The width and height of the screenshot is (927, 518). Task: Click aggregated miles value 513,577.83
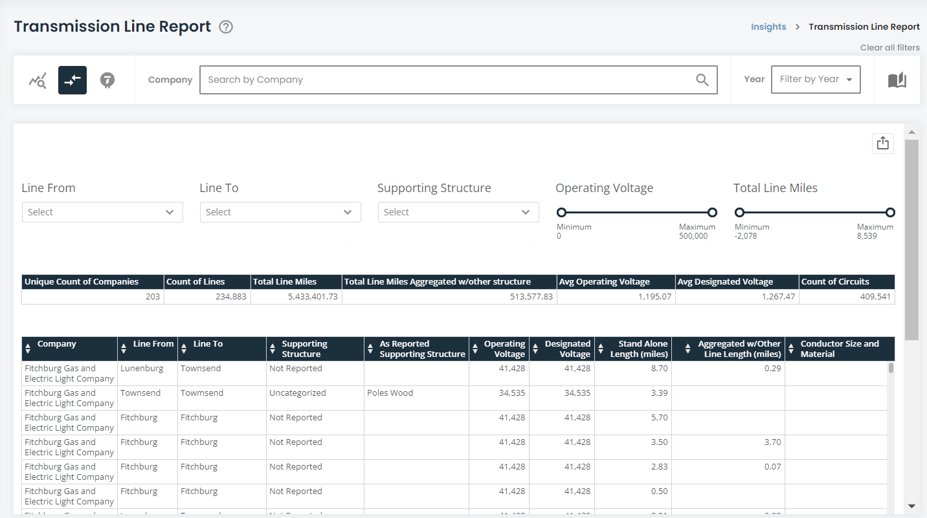pyautogui.click(x=531, y=297)
